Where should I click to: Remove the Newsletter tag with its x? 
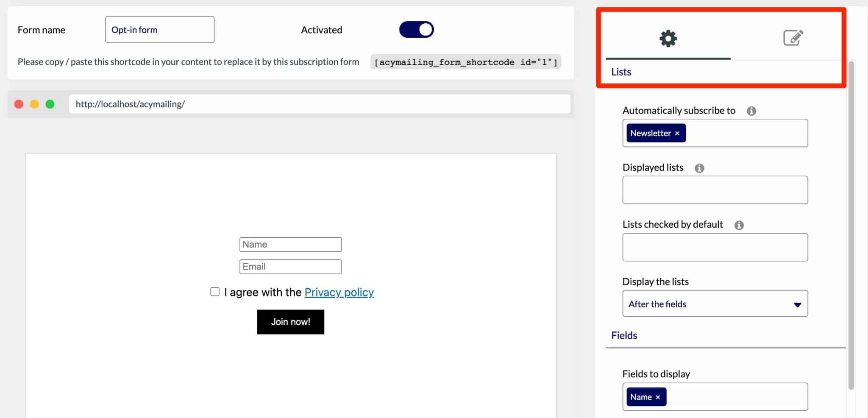[677, 134]
